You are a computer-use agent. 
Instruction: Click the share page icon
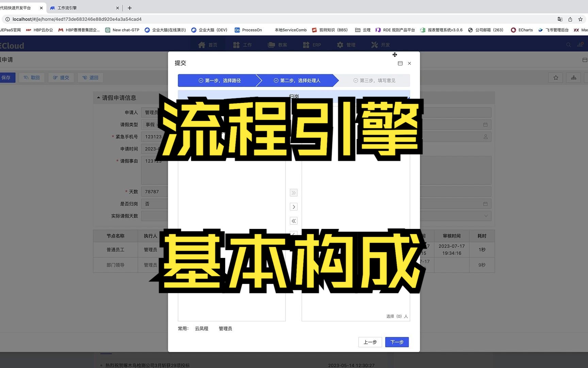coord(570,19)
